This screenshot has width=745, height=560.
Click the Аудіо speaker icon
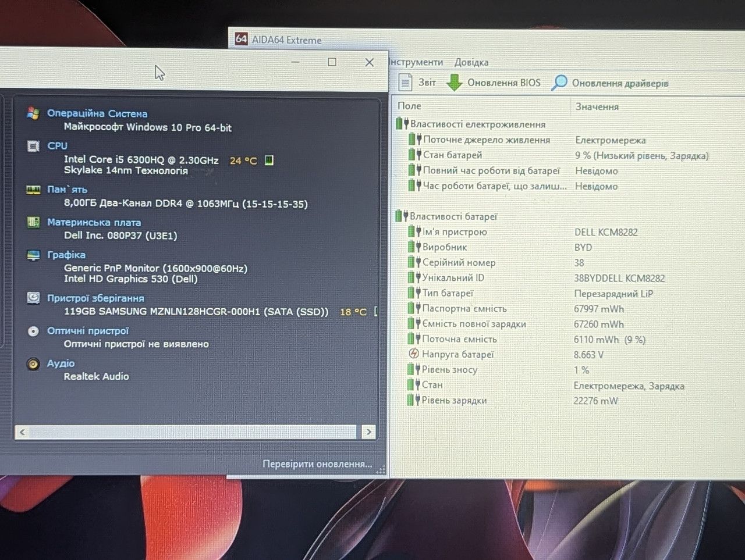pos(33,364)
